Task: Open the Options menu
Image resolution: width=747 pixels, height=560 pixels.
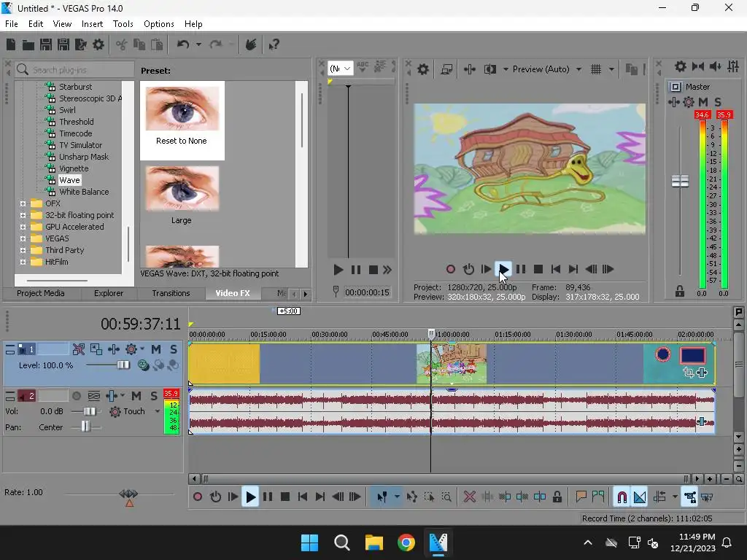Action: click(158, 24)
